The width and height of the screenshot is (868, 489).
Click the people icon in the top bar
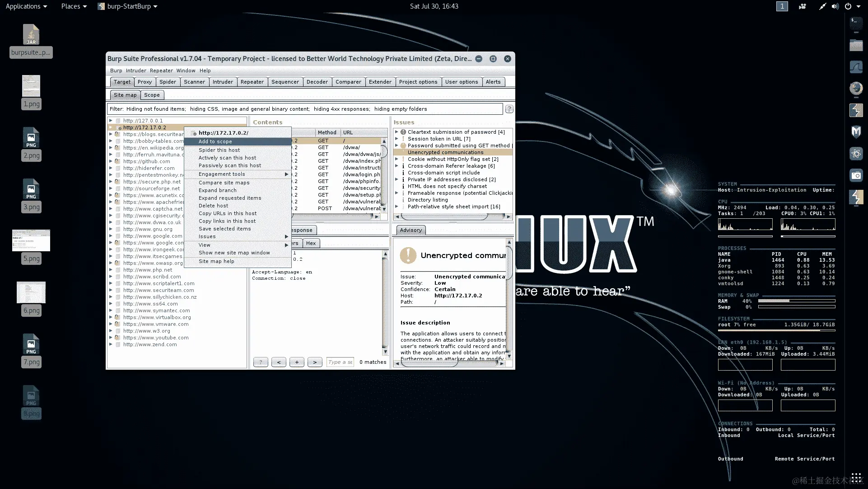point(802,6)
